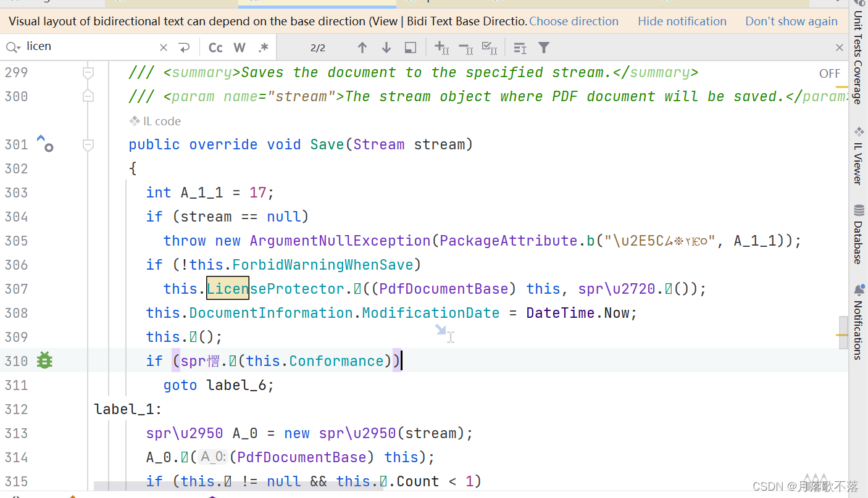Click the override gutter icon at line 301
This screenshot has width=868, height=498.
coord(45,144)
